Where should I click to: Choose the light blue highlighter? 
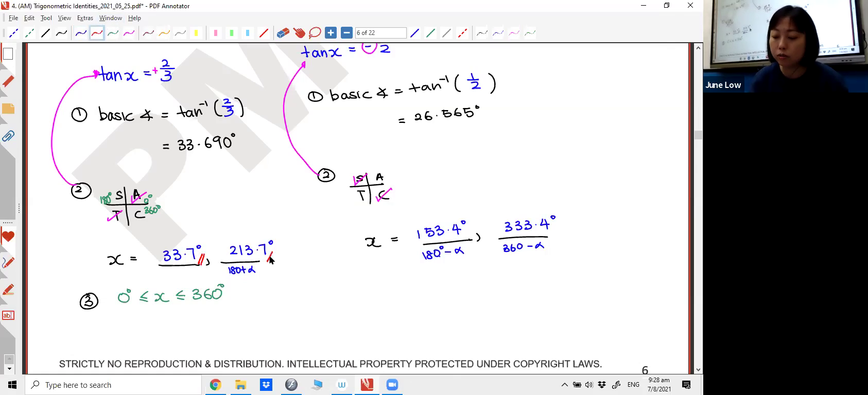tap(248, 33)
